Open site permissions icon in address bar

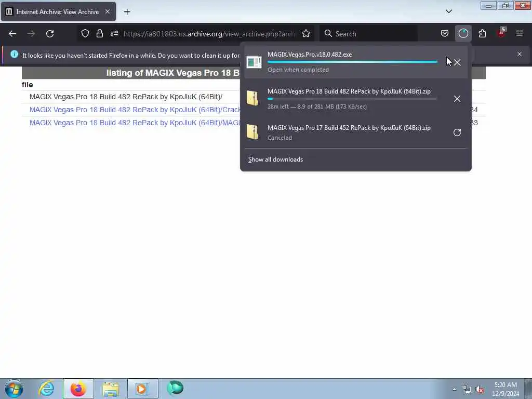click(x=114, y=33)
